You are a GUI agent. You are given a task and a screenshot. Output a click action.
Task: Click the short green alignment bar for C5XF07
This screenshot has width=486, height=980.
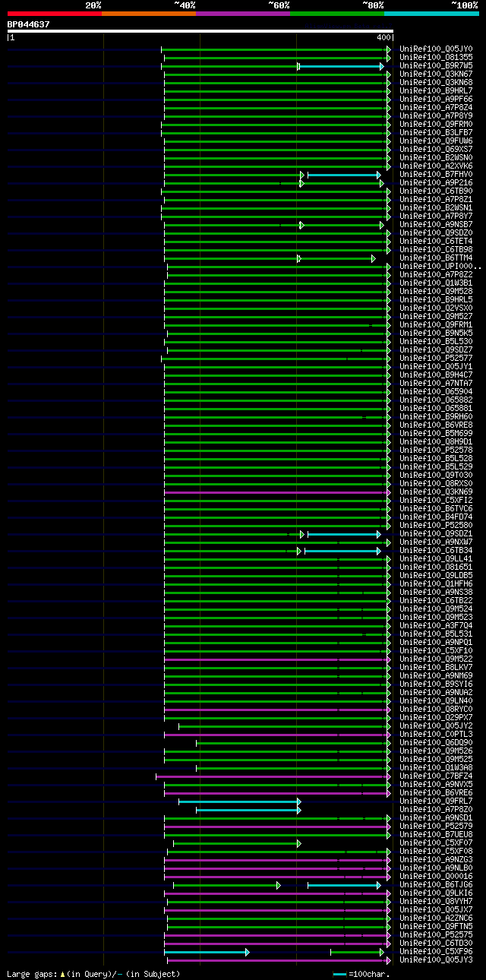pos(235,843)
